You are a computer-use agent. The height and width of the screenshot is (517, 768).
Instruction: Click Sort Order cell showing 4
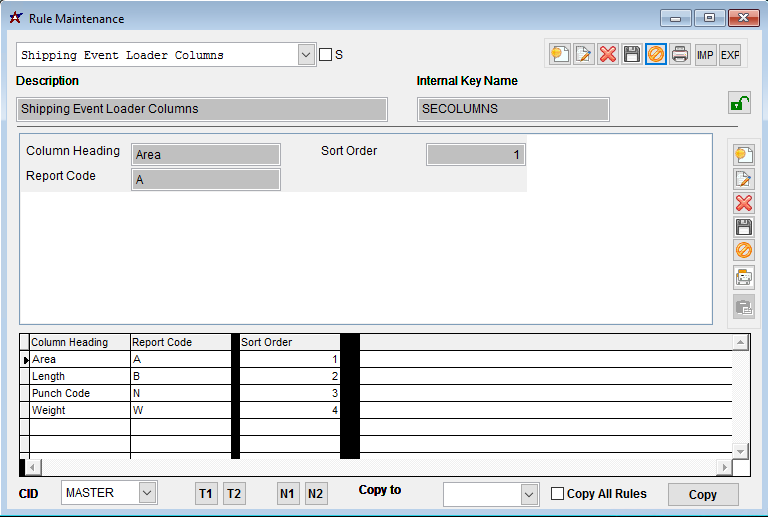pos(289,410)
